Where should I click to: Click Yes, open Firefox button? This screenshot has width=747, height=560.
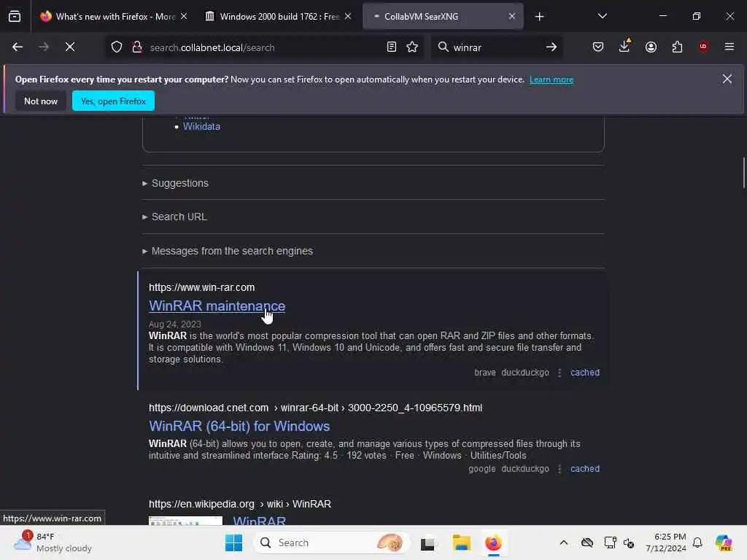pyautogui.click(x=113, y=101)
